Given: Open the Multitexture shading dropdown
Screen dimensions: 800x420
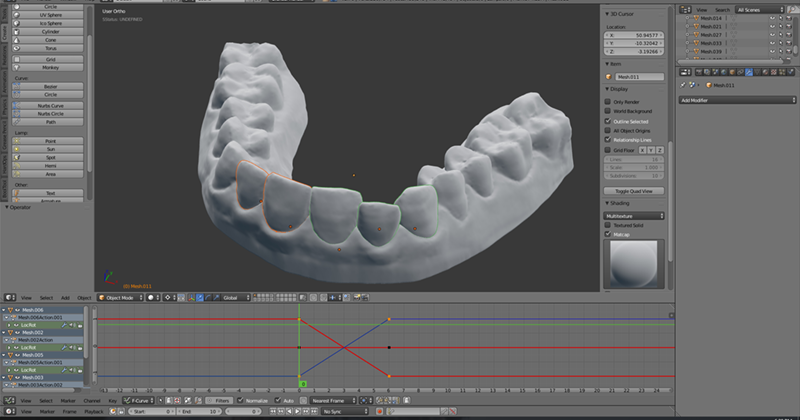Looking at the screenshot, I should [635, 215].
